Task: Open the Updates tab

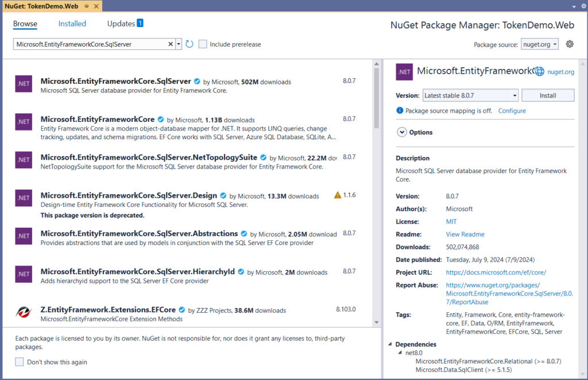Action: (121, 24)
